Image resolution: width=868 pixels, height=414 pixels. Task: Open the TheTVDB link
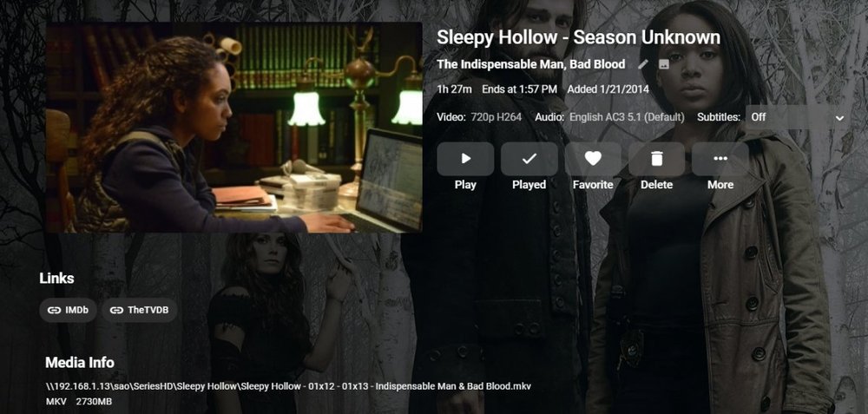pos(140,310)
